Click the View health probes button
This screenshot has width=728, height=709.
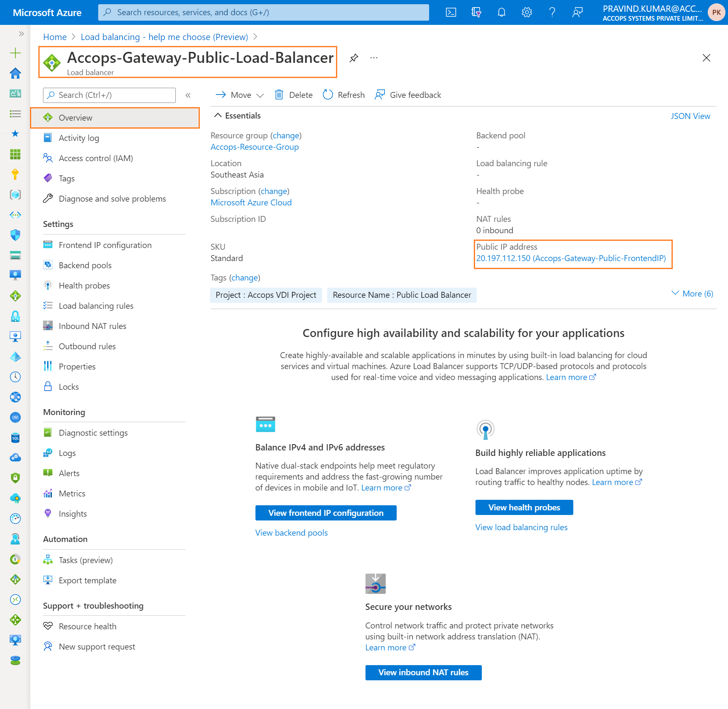point(524,507)
